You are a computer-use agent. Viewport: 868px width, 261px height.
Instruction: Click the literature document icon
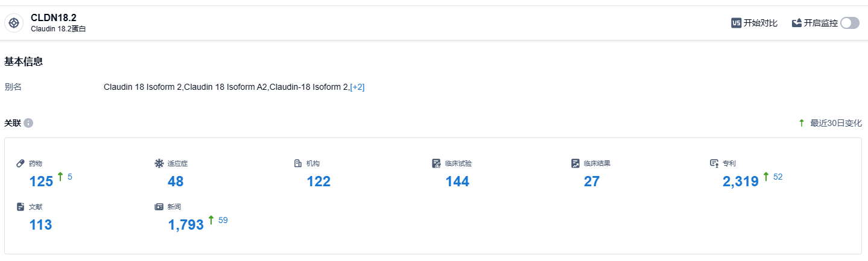[21, 207]
